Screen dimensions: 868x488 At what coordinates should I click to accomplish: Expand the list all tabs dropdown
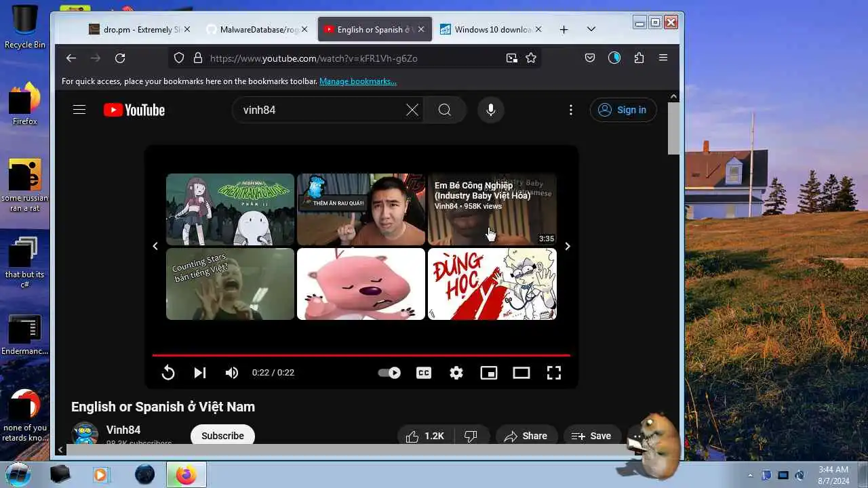pyautogui.click(x=591, y=29)
